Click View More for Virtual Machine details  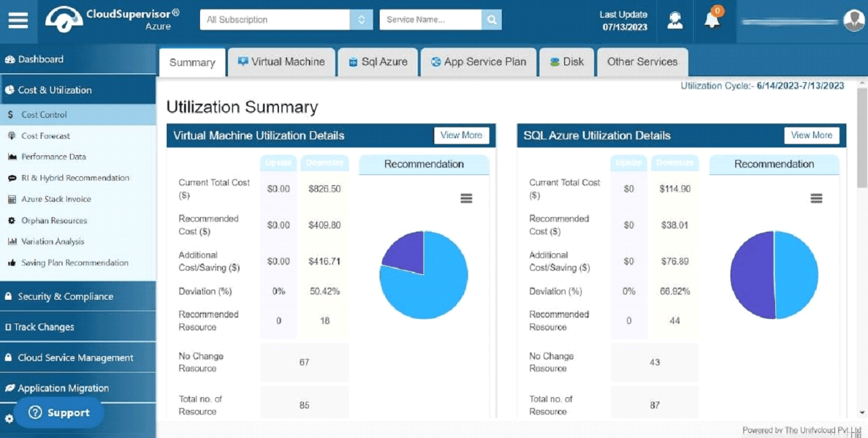[x=461, y=136]
